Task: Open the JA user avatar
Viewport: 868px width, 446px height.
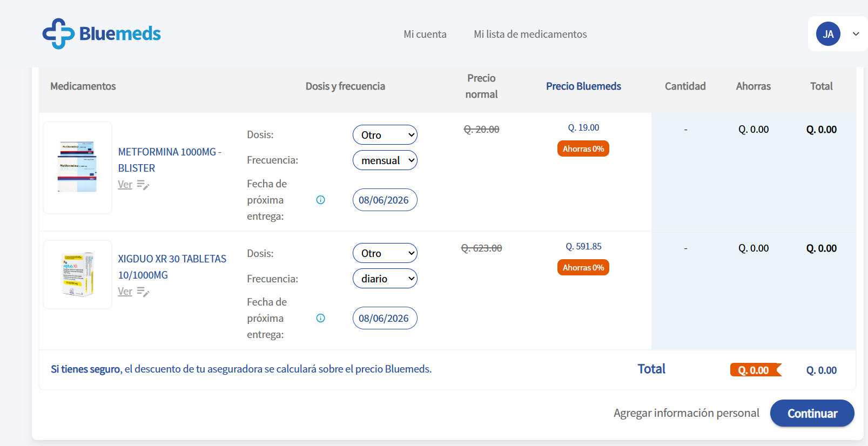Action: pyautogui.click(x=828, y=34)
